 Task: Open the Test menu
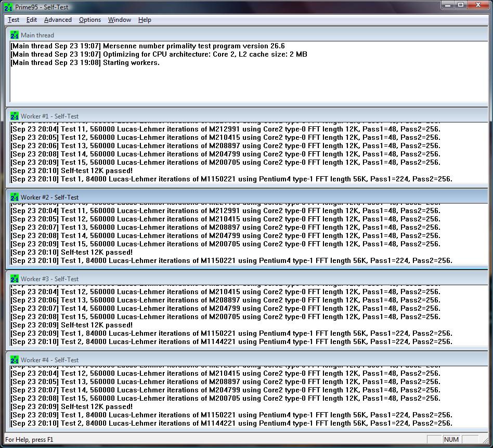tap(14, 20)
